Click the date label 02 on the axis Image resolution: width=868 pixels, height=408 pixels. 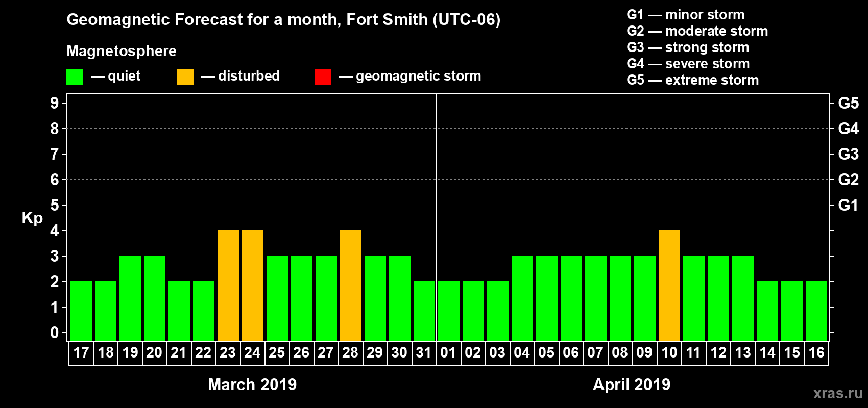[473, 352]
